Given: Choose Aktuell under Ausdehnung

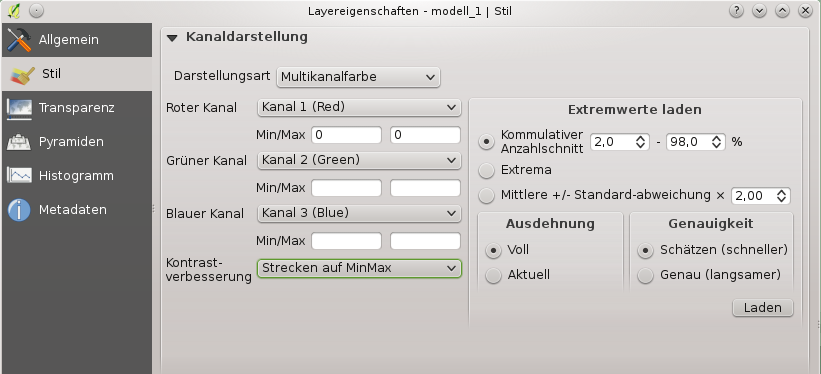Looking at the screenshot, I should [493, 275].
